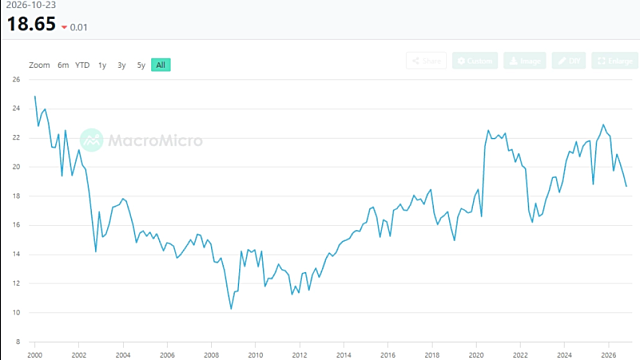Image resolution: width=640 pixels, height=360 pixels.
Task: Click the 2008 x-axis label
Action: coord(211,355)
